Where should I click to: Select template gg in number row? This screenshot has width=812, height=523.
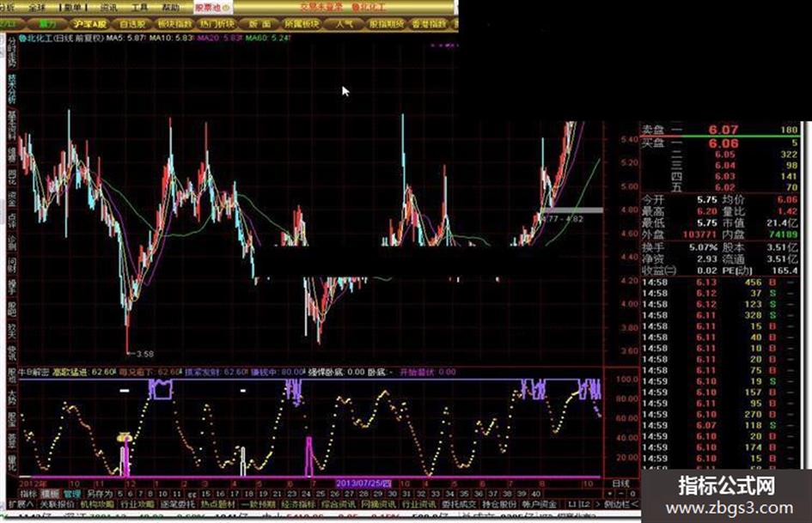(192, 494)
